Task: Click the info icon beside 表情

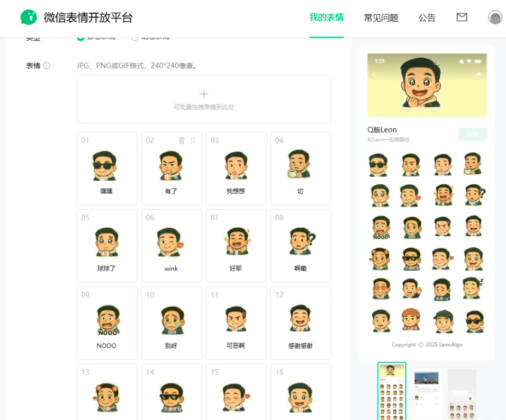Action: click(47, 66)
